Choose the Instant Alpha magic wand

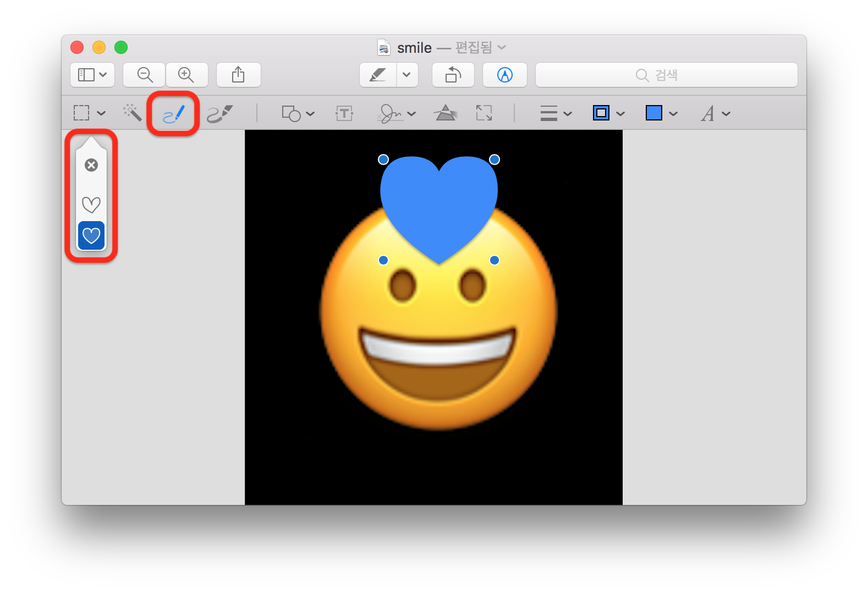tap(133, 113)
